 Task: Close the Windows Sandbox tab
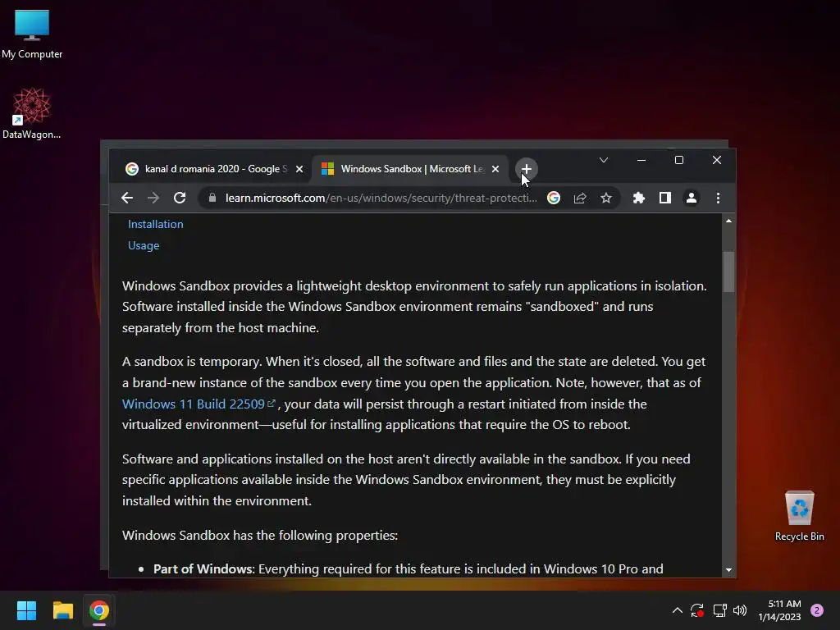495,169
